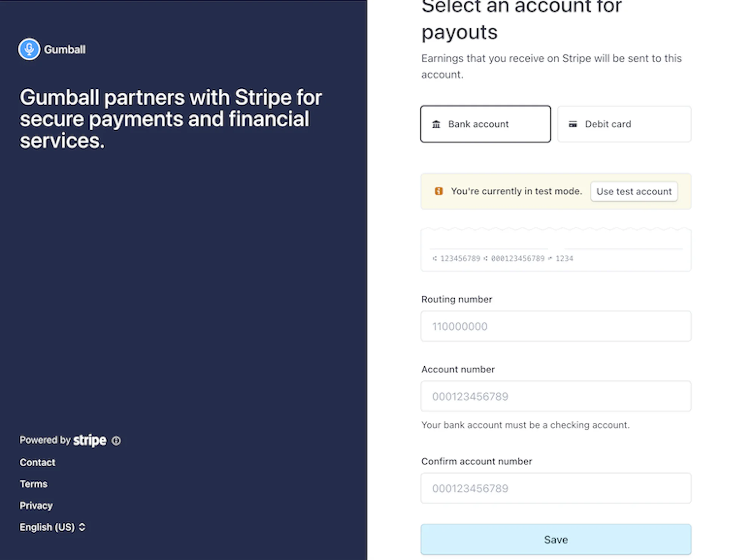Select Bank account payout option
The height and width of the screenshot is (560, 755).
[485, 124]
